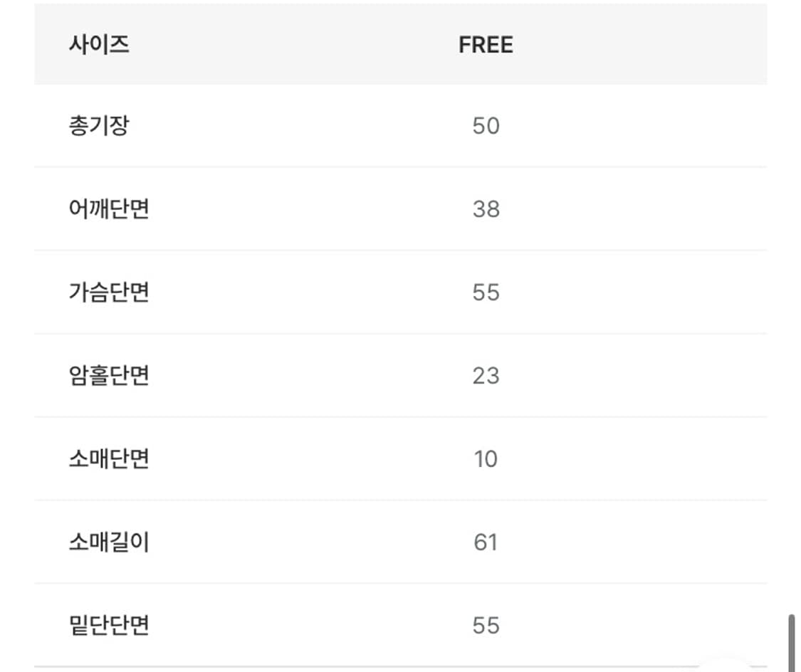Select the FREE size column header

coord(486,45)
